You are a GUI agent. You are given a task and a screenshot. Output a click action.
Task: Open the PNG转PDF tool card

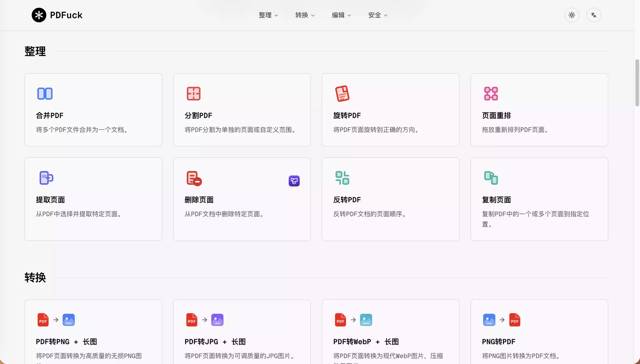[x=539, y=333]
